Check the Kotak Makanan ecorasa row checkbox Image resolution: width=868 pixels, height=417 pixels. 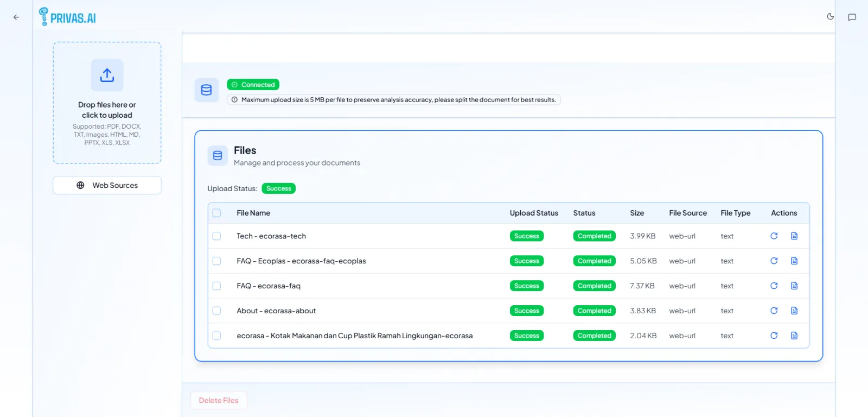(216, 336)
